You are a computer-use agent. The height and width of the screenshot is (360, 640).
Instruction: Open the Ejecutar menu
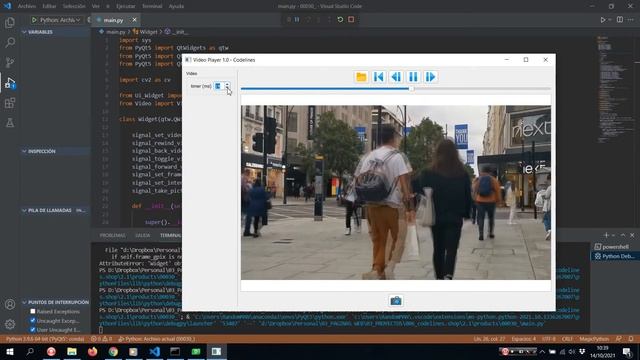click(x=125, y=6)
